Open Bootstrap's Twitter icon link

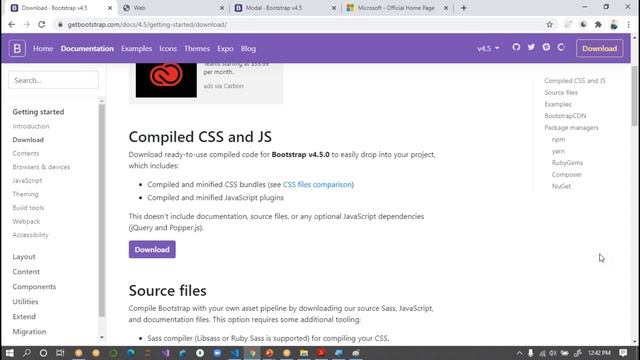click(531, 47)
